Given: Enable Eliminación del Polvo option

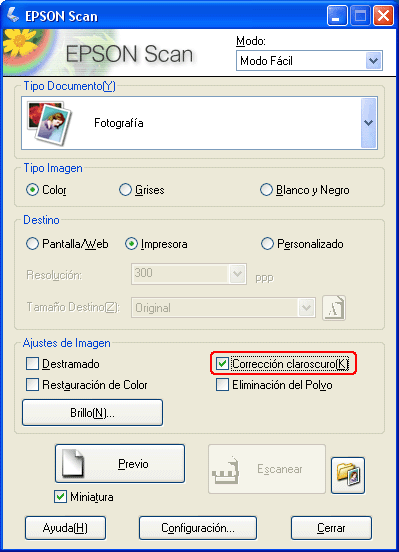Looking at the screenshot, I should (x=222, y=385).
